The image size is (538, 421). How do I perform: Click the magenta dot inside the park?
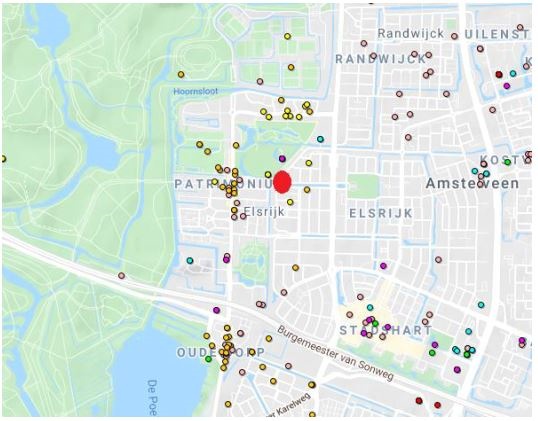click(x=282, y=159)
